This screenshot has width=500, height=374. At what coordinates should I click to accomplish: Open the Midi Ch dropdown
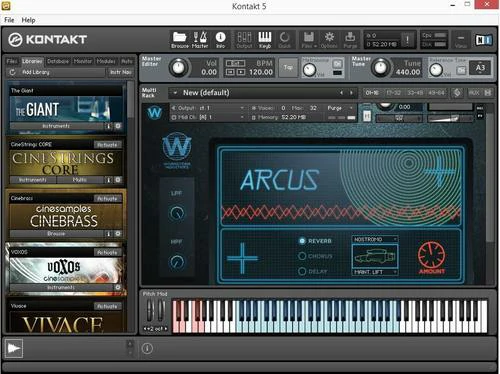click(x=208, y=117)
